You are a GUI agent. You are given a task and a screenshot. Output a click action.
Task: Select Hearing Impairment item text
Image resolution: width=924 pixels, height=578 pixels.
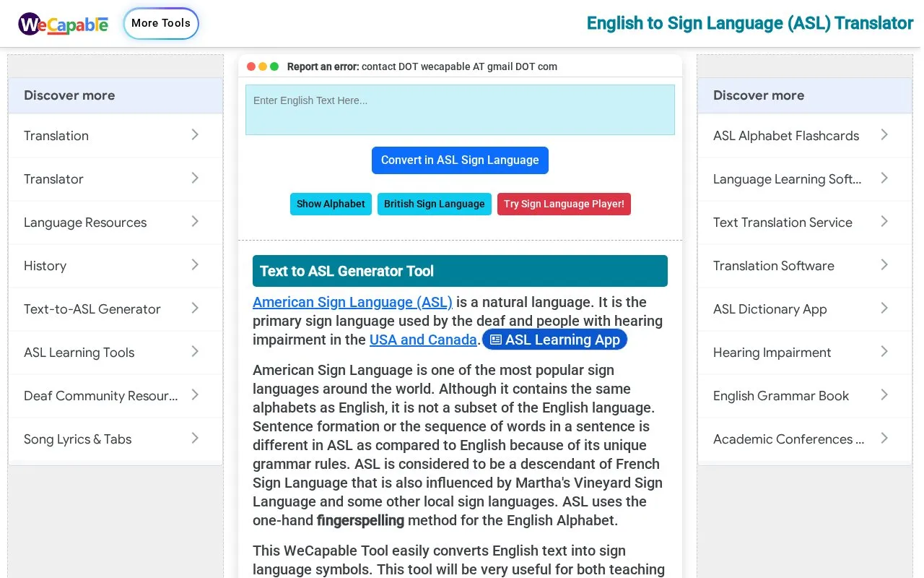772,353
